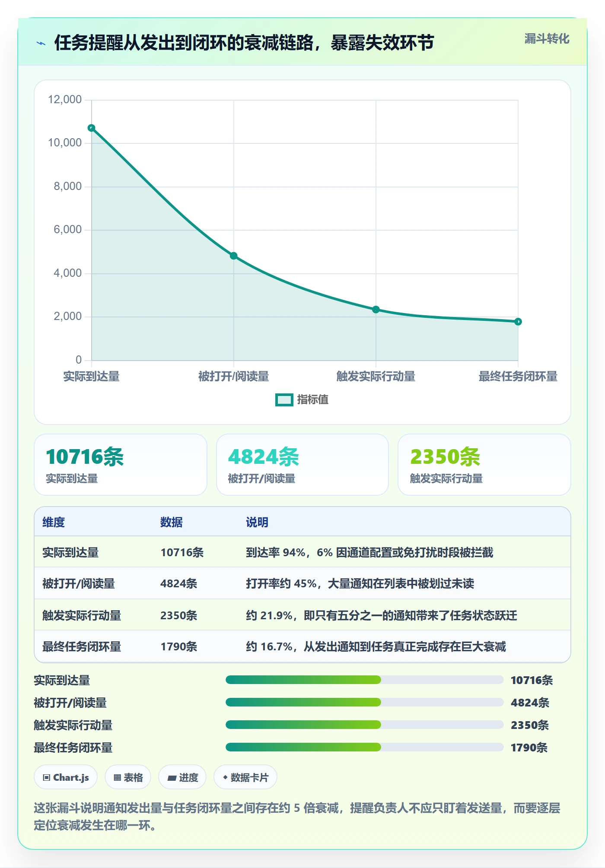Select the 数据卡片 chip
The width and height of the screenshot is (605, 868).
click(245, 777)
